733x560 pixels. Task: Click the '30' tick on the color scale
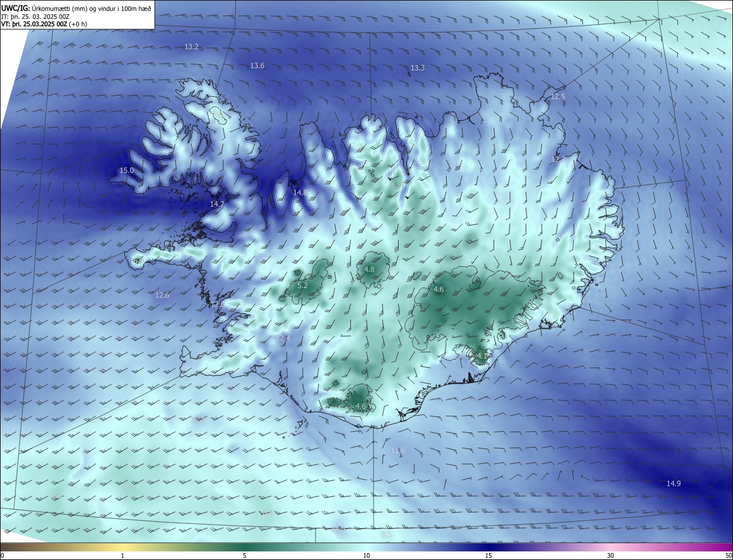[x=610, y=555]
